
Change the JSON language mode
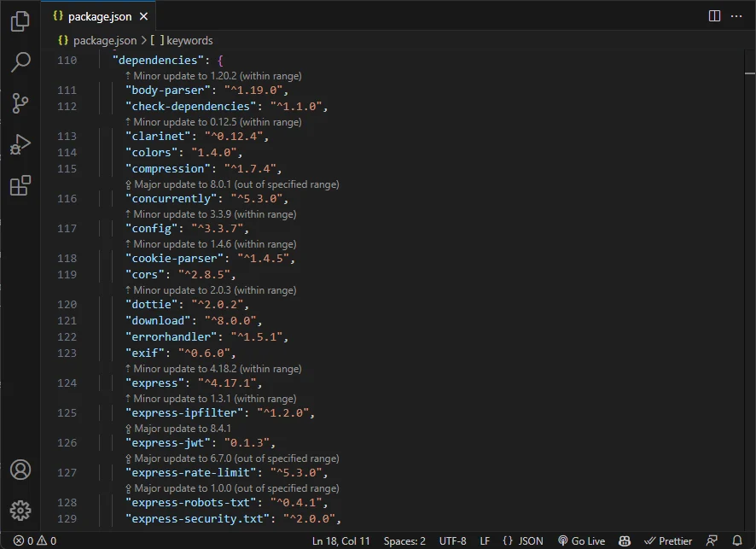point(523,540)
